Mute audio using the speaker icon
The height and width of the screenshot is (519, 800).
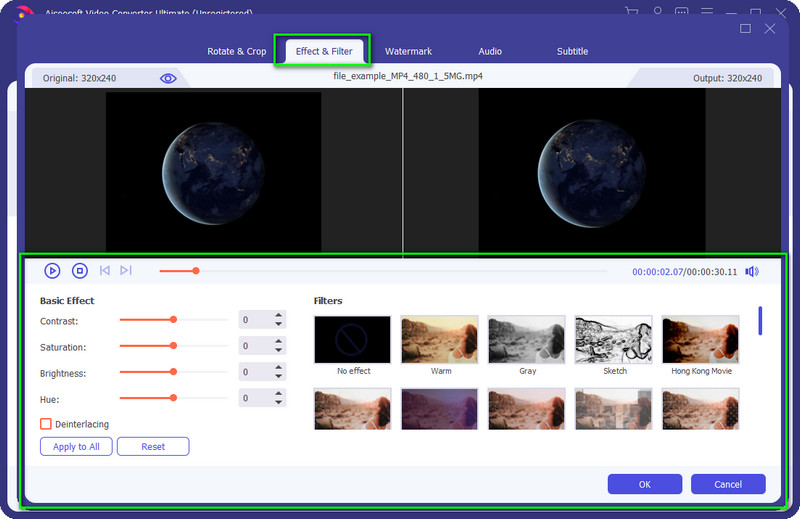tap(751, 271)
